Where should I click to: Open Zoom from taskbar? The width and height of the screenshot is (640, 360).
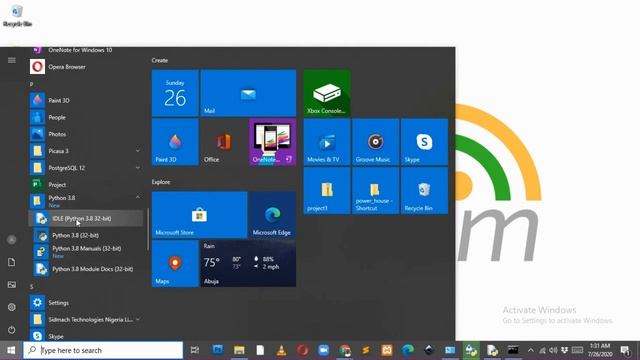[x=324, y=350]
